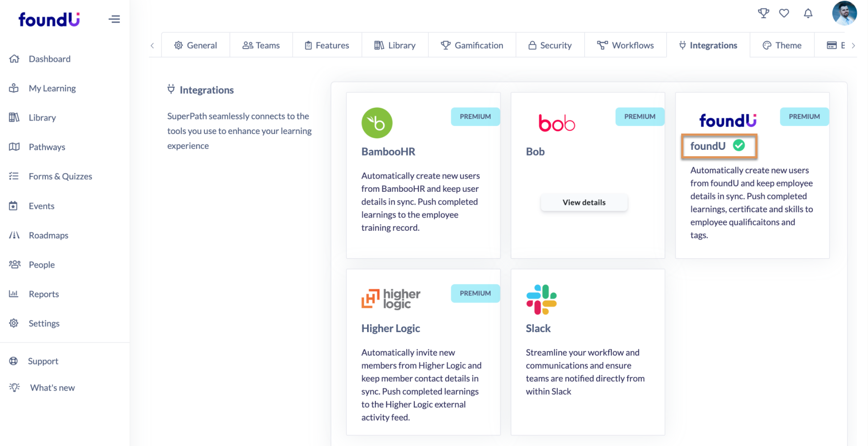Screen dimensions: 868x446
Task: Click the Slack logo icon
Action: click(x=541, y=299)
